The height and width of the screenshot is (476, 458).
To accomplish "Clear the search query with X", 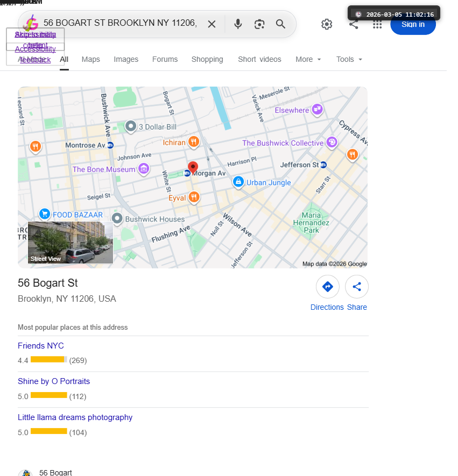I will (x=212, y=24).
